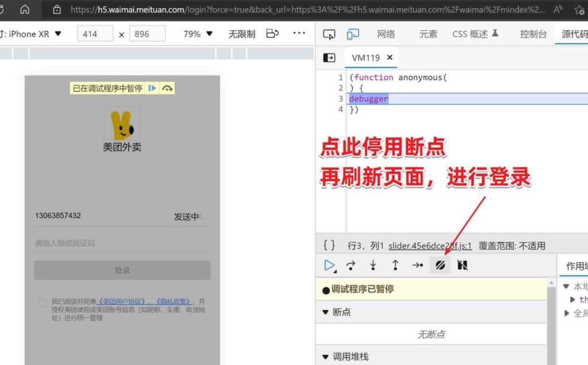
Task: Toggle the sources navigator pane icon
Action: click(x=329, y=58)
